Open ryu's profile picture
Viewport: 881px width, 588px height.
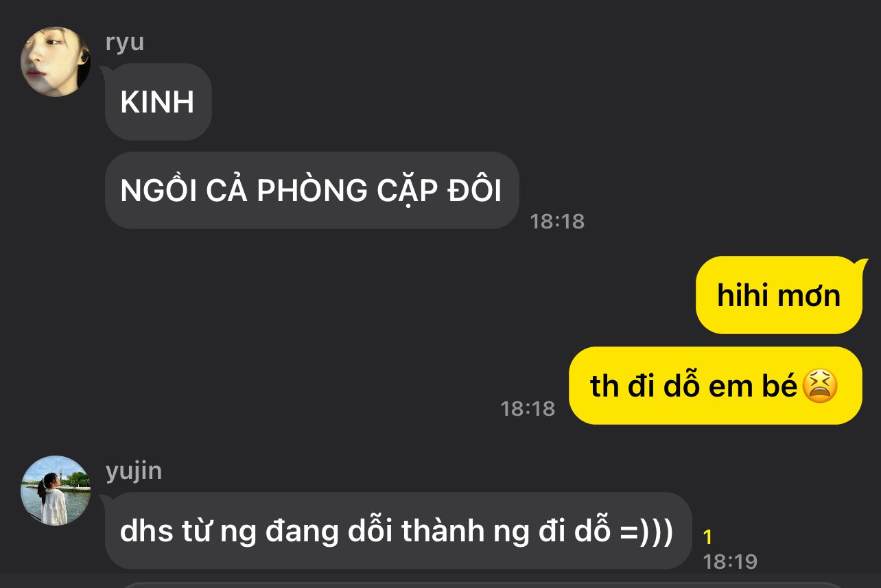point(56,62)
